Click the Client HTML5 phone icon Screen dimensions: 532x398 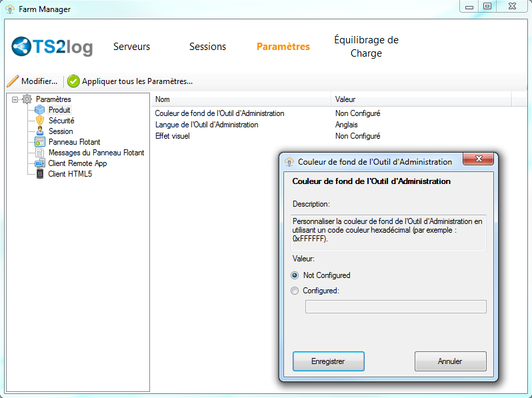[40, 174]
